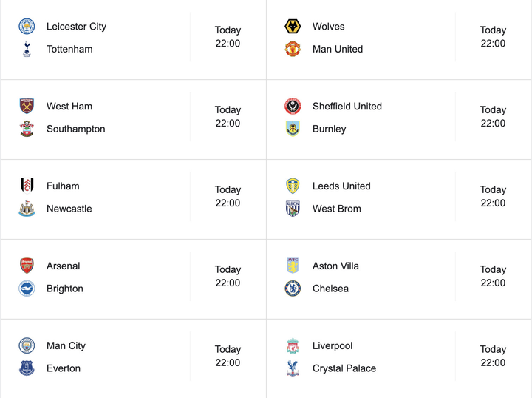Image resolution: width=532 pixels, height=398 pixels.
Task: Click the Wolves club crest
Action: (293, 27)
